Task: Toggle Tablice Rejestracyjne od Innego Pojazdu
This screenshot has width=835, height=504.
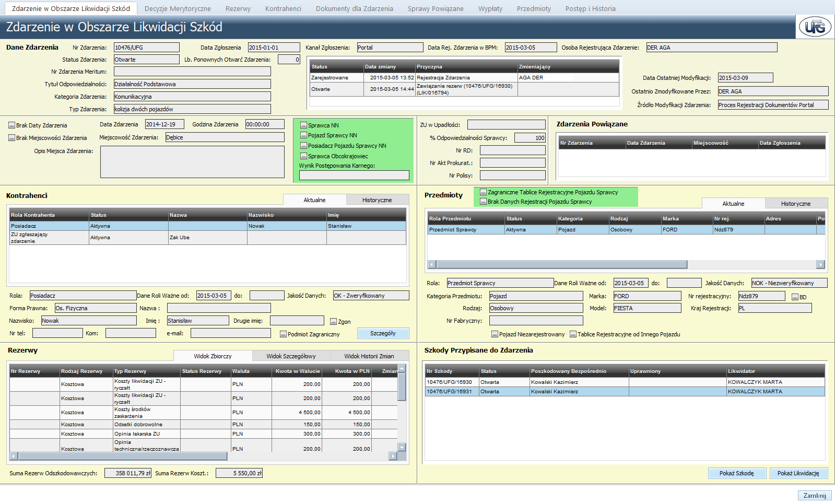Action: tap(573, 334)
